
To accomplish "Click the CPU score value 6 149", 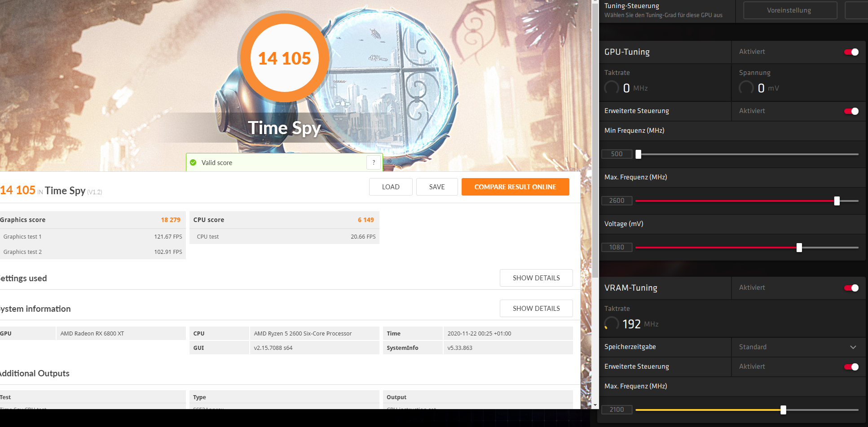I will pos(366,220).
